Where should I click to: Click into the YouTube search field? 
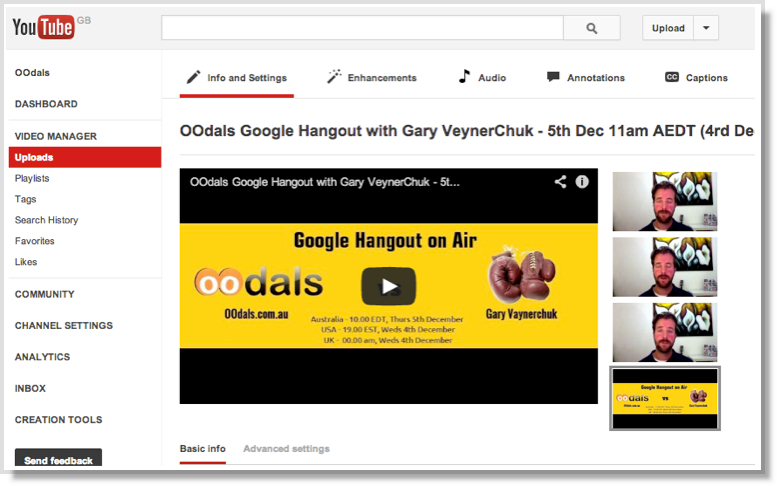(x=362, y=28)
